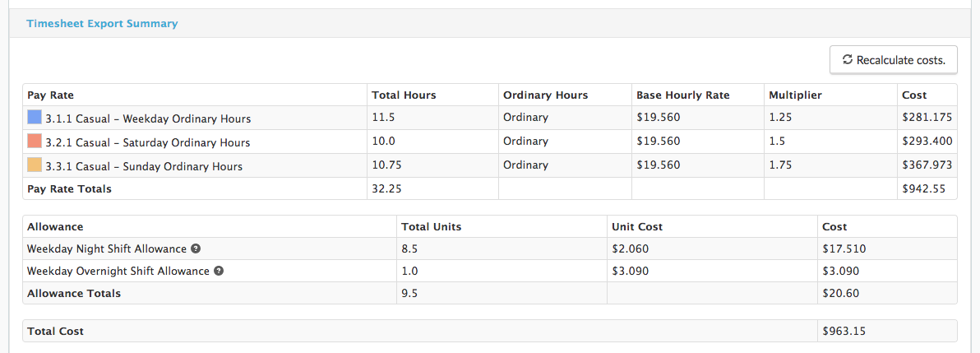Viewport: 980px width, 353px height.
Task: Click the Pay Rate Totals row label
Action: (69, 188)
